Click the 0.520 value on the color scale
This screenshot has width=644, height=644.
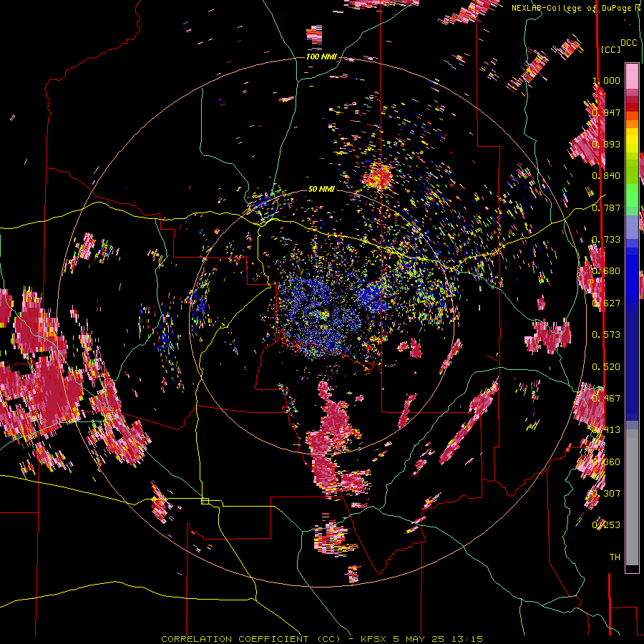pyautogui.click(x=606, y=367)
